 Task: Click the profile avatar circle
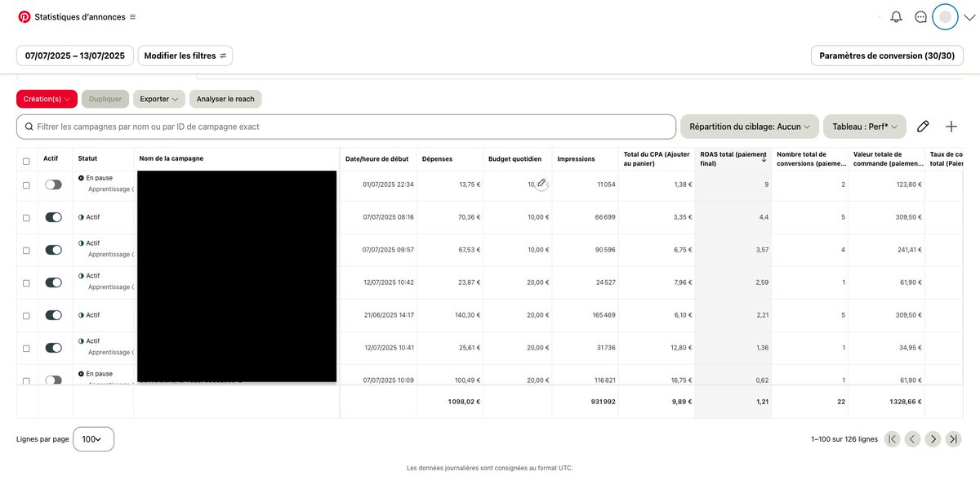point(946,16)
